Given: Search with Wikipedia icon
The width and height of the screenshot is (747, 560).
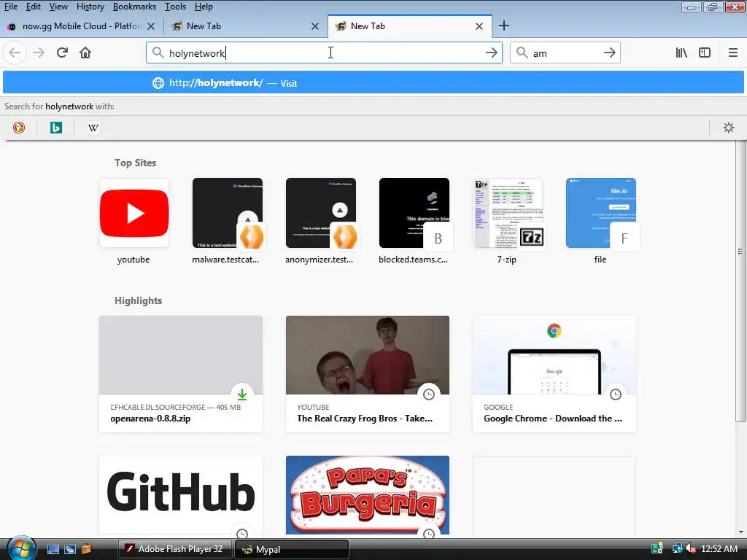Looking at the screenshot, I should pyautogui.click(x=93, y=128).
